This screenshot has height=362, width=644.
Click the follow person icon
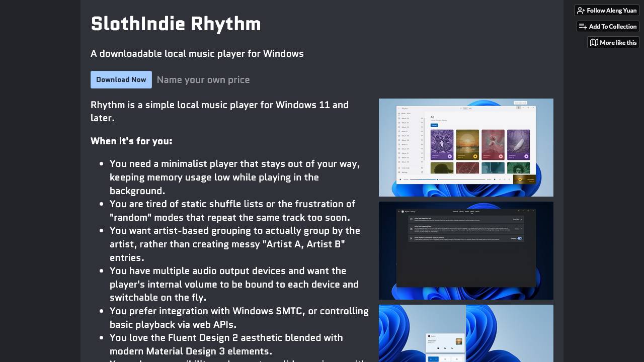point(581,11)
